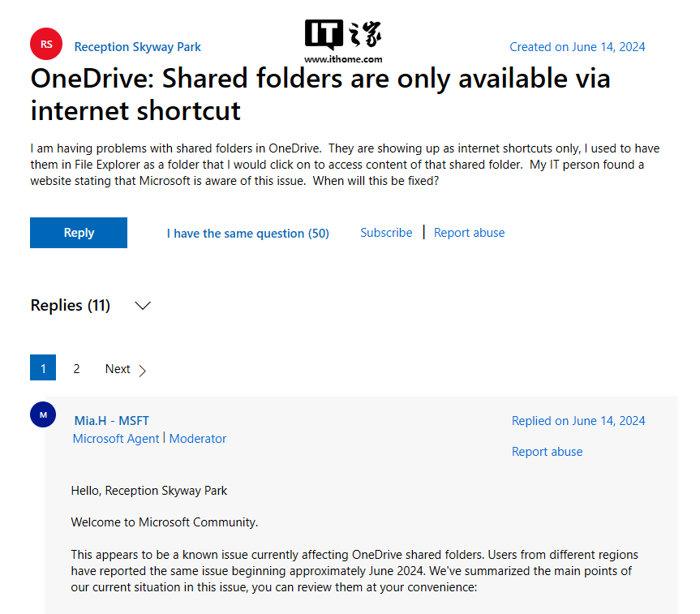The height and width of the screenshot is (614, 700).
Task: Click the RS user avatar icon
Action: coord(46,45)
